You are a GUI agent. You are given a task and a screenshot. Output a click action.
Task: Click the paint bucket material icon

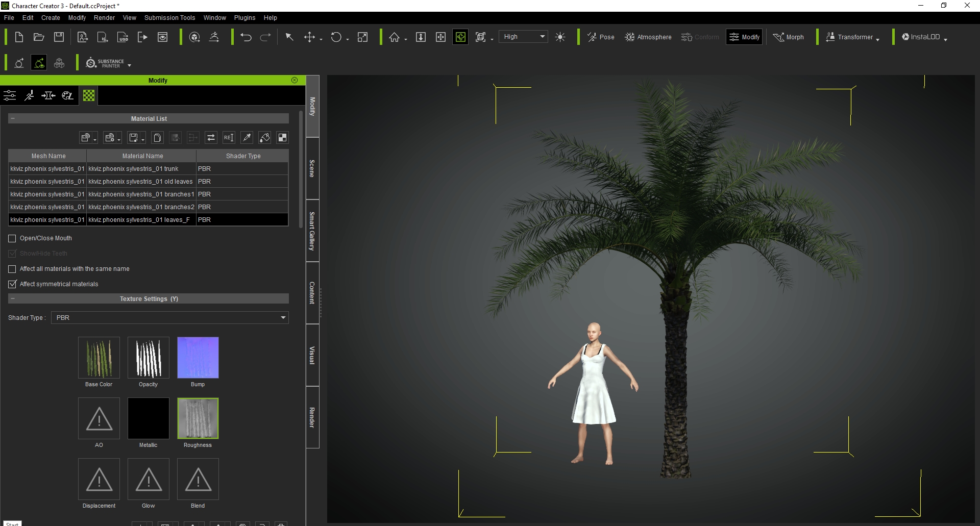[x=264, y=137]
